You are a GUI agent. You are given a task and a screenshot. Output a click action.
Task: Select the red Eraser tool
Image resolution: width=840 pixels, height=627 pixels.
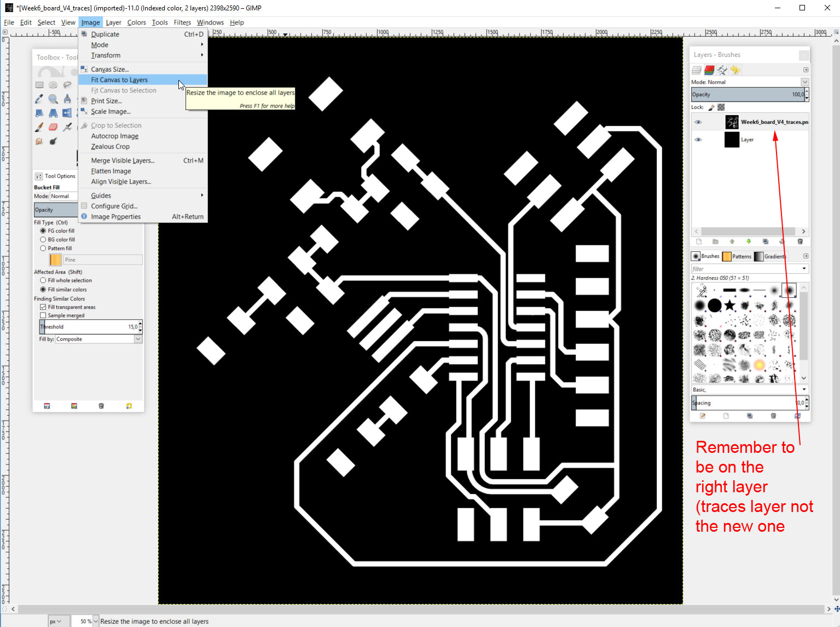coord(53,127)
